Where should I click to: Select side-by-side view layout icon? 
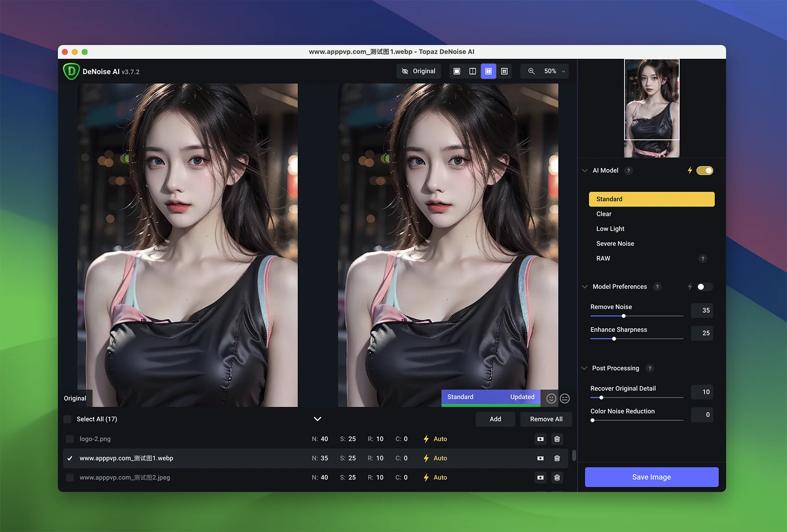(488, 71)
